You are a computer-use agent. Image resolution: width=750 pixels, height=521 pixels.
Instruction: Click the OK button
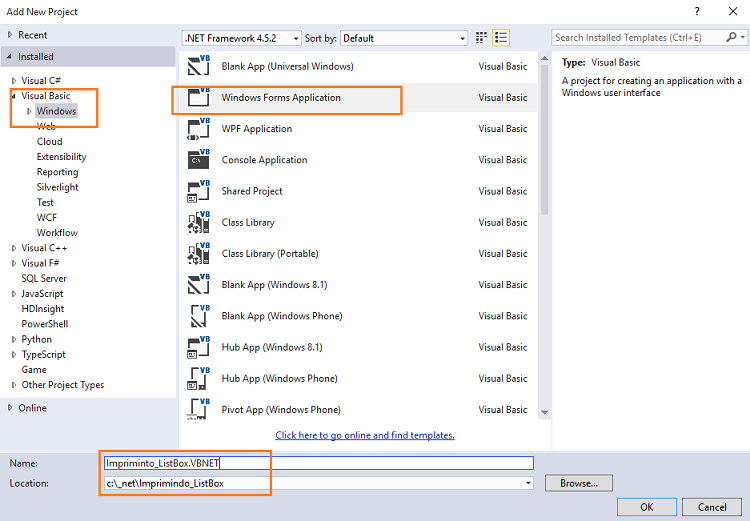pos(647,507)
